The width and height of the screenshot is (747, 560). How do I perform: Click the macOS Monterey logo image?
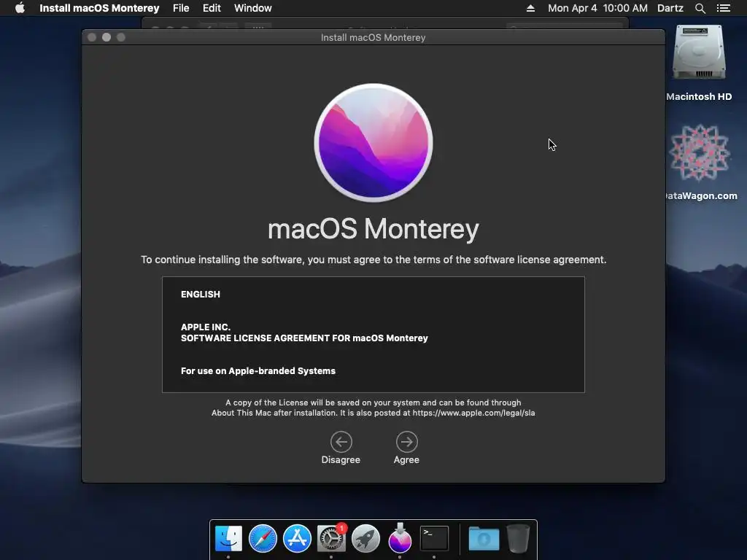pos(373,142)
